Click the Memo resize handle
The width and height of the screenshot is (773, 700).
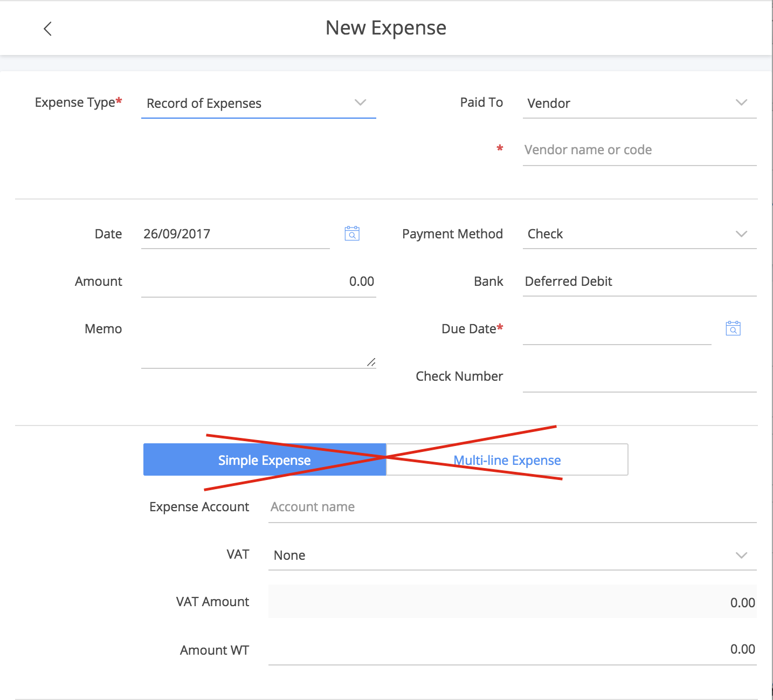[x=371, y=362]
